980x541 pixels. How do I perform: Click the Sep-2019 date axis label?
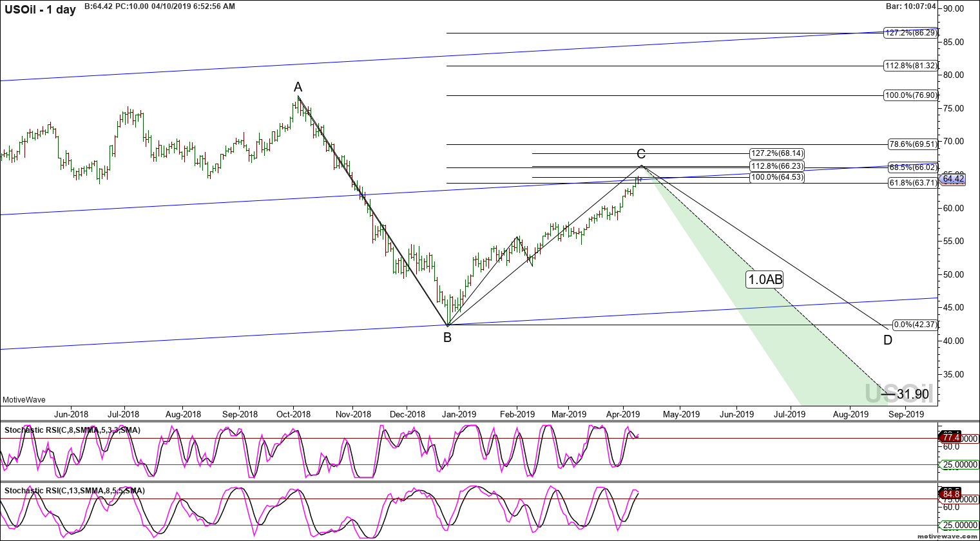point(906,414)
